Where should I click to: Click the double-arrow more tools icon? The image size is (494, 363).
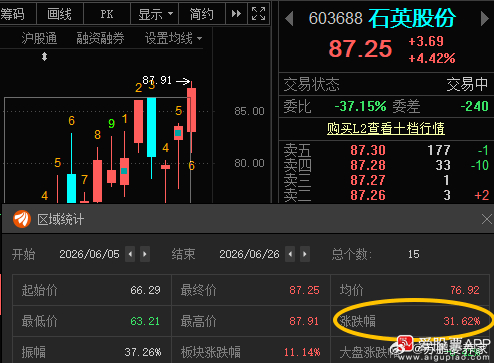(236, 14)
